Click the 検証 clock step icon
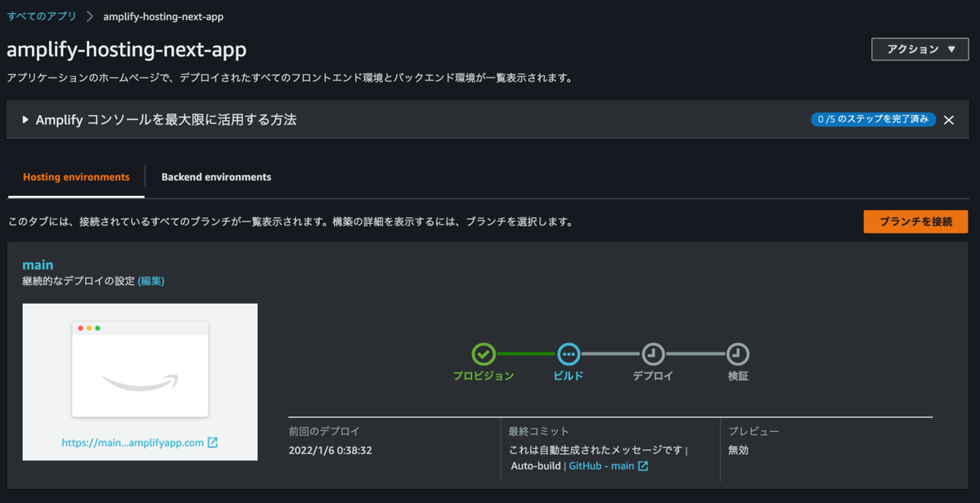The width and height of the screenshot is (980, 503). 737,354
